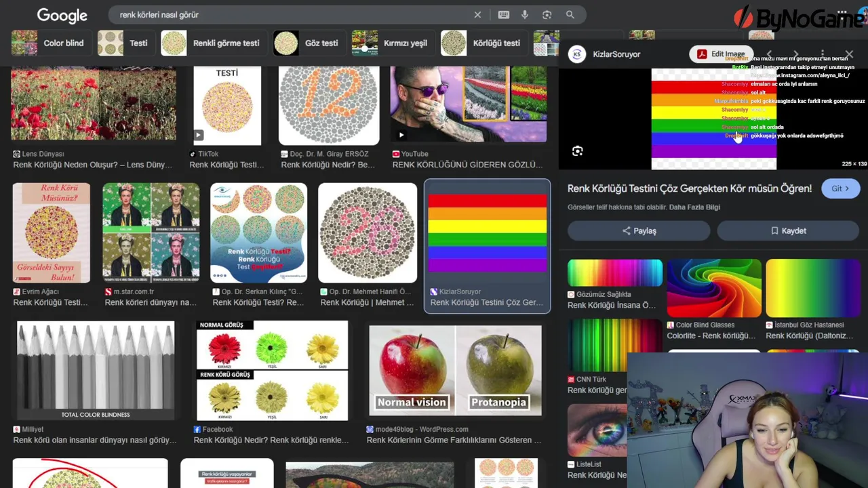Screen dimensions: 868x488
Task: Open the grayscale pencils 'Total Color Blindness' thumbnail
Action: (x=96, y=371)
